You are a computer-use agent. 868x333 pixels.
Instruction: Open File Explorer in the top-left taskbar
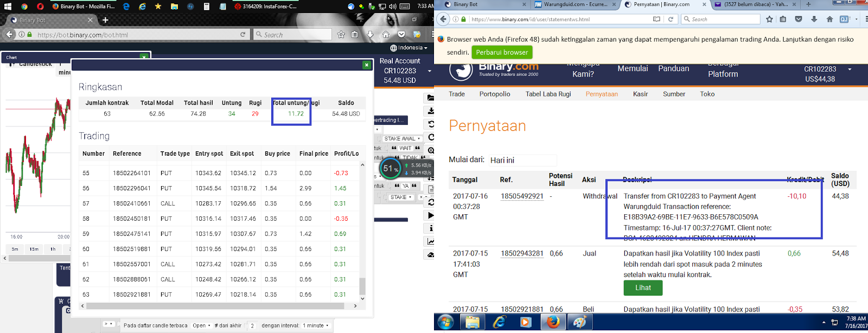pyautogui.click(x=174, y=7)
